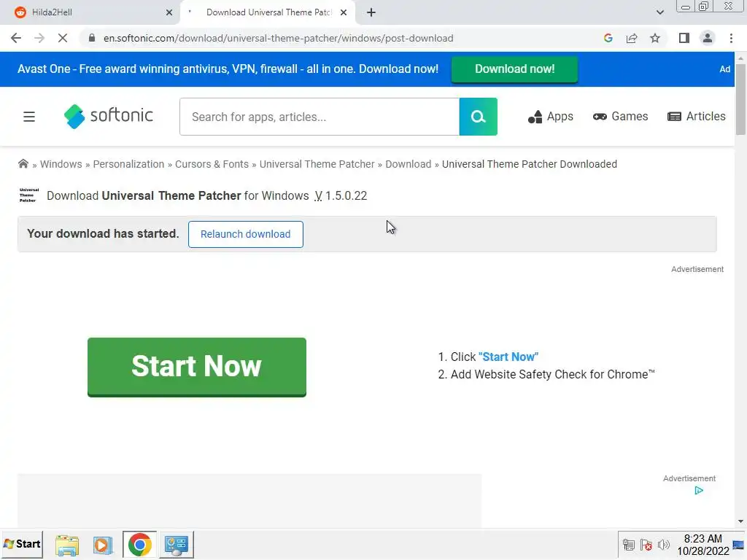
Task: Click the Chrome taskbar icon
Action: coord(139,545)
